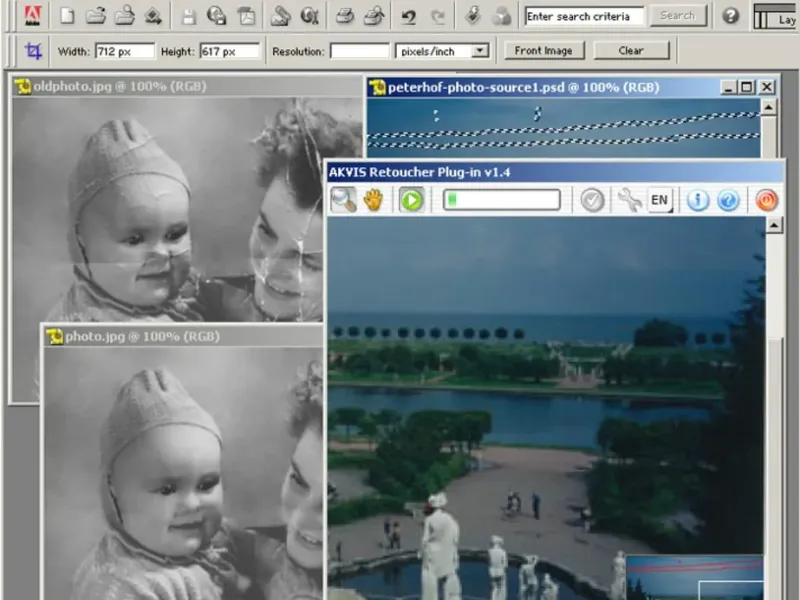Click the Front Image button
Image resolution: width=800 pixels, height=600 pixels.
[x=544, y=50]
